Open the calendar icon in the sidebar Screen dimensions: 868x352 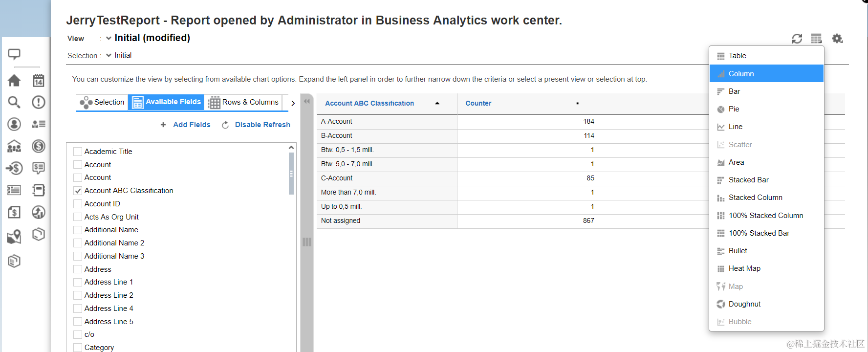(x=39, y=80)
